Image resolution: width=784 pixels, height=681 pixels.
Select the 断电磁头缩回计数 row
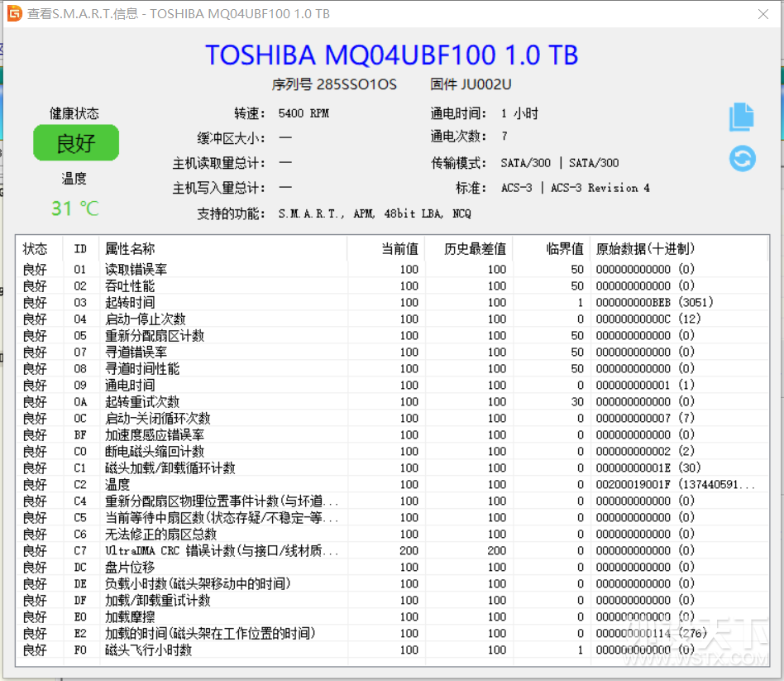pyautogui.click(x=393, y=451)
